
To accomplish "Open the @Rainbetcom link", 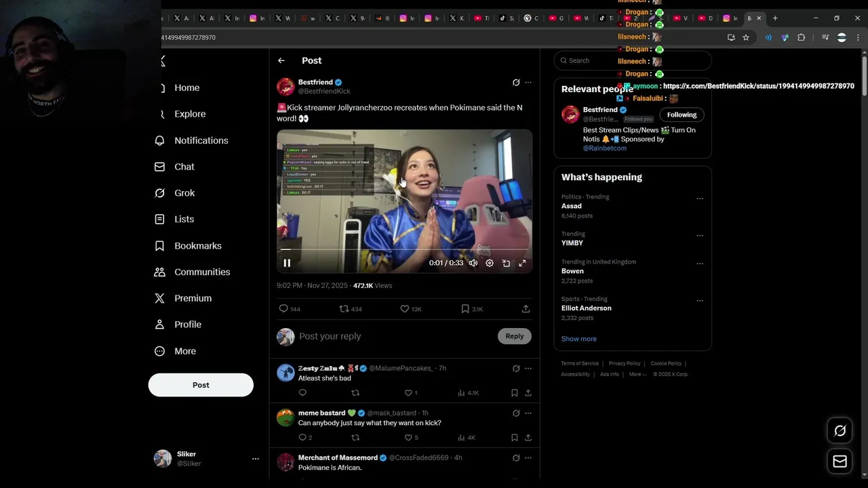I will tap(605, 148).
